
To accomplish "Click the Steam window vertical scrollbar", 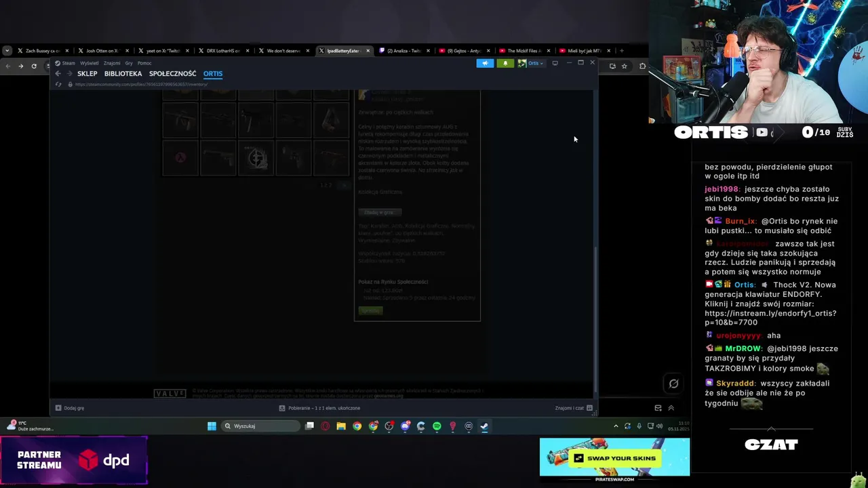I will (595, 319).
